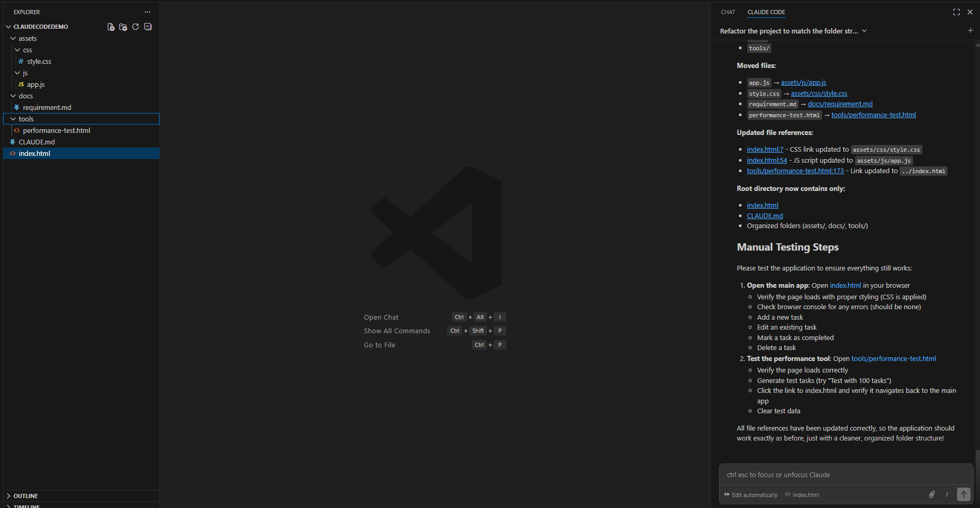Screen dimensions: 980x508
Task: Start a new conversation with plus icon
Action: (x=970, y=30)
